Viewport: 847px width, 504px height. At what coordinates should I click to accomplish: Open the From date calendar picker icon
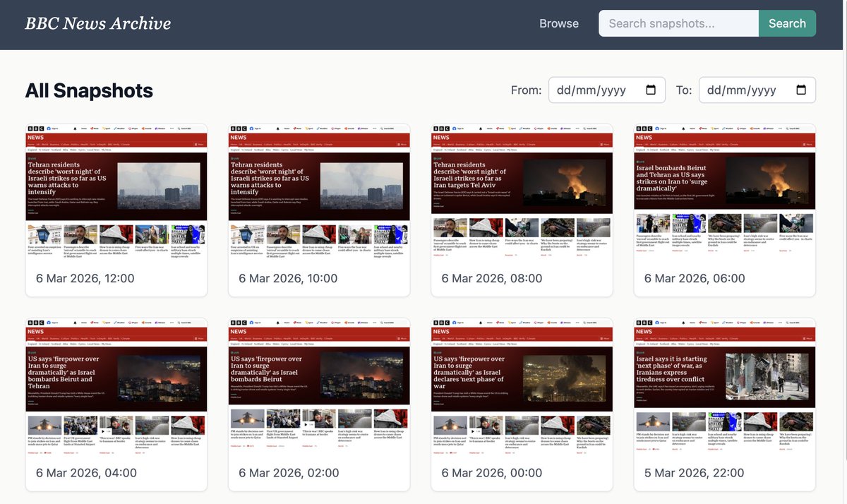click(651, 90)
